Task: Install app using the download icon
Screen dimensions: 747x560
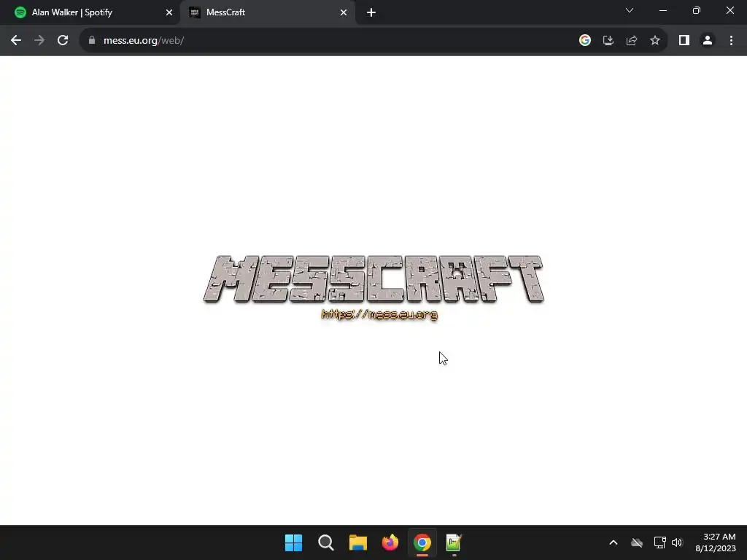Action: point(608,41)
